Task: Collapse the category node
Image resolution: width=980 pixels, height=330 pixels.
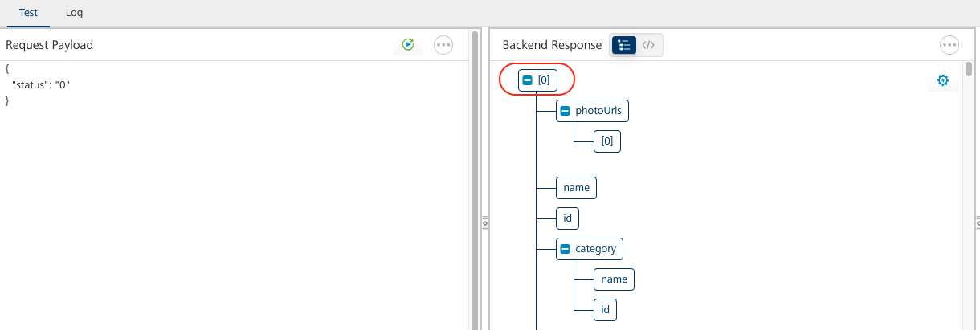Action: pyautogui.click(x=565, y=248)
